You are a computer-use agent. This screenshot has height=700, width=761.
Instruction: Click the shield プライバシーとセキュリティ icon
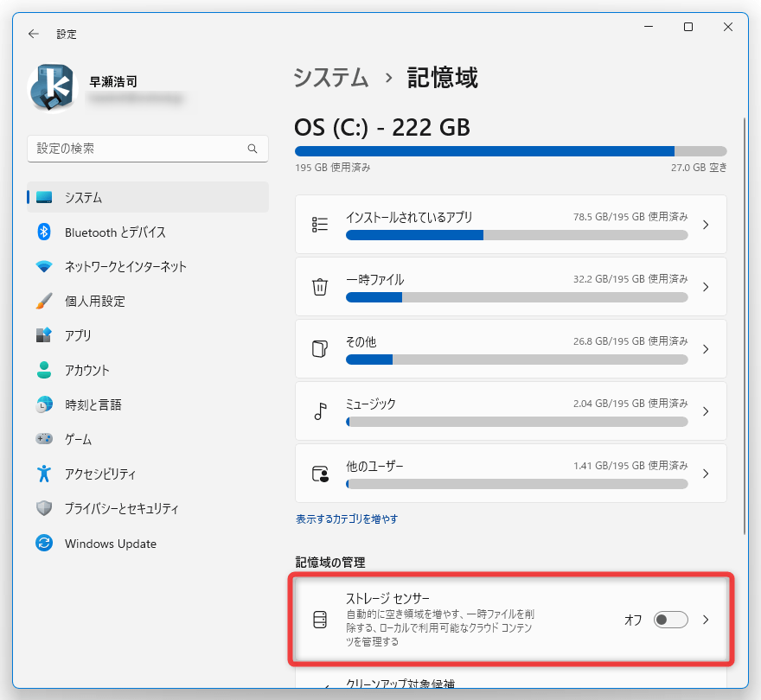[x=44, y=508]
